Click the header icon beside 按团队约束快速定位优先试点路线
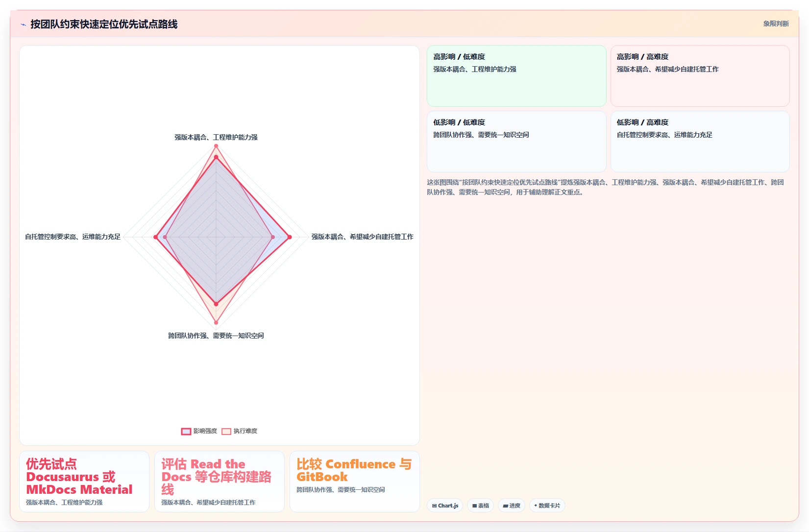 23,24
